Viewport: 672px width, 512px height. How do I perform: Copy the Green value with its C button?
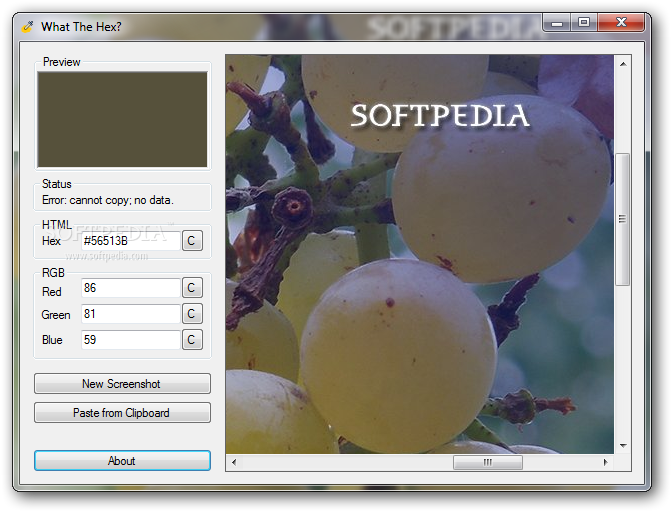192,314
